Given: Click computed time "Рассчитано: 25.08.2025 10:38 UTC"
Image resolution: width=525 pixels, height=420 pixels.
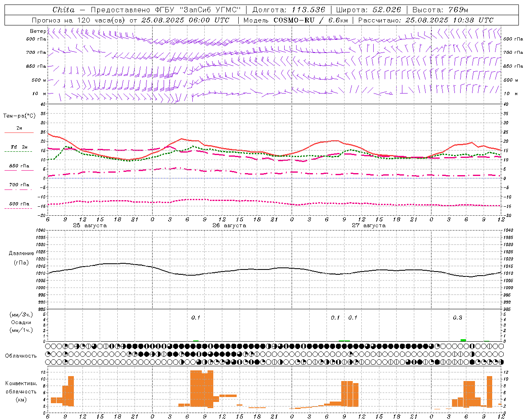Looking at the screenshot, I should [426, 20].
